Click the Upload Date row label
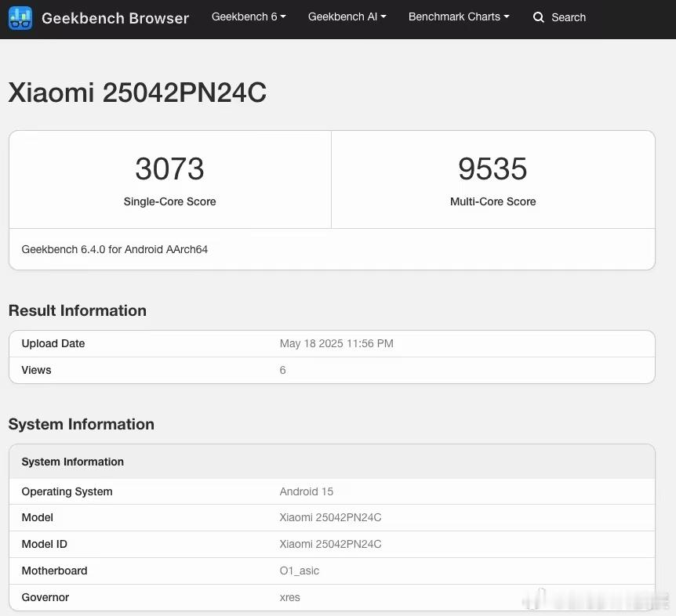 coord(53,343)
